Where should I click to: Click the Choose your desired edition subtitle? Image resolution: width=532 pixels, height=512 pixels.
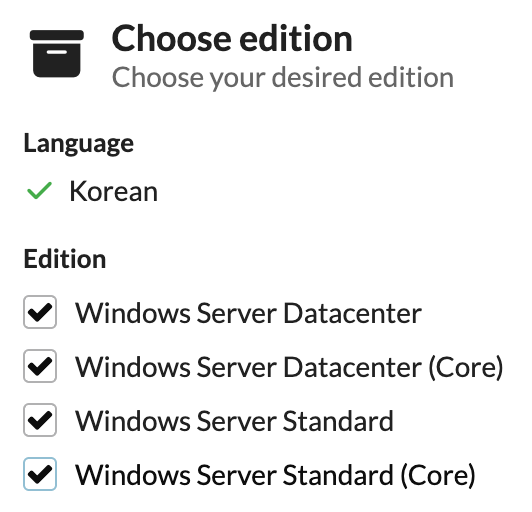point(283,78)
